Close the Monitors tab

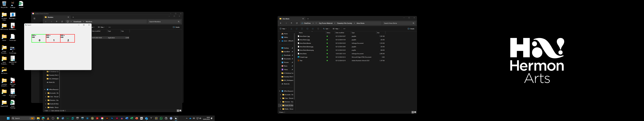(x=68, y=17)
